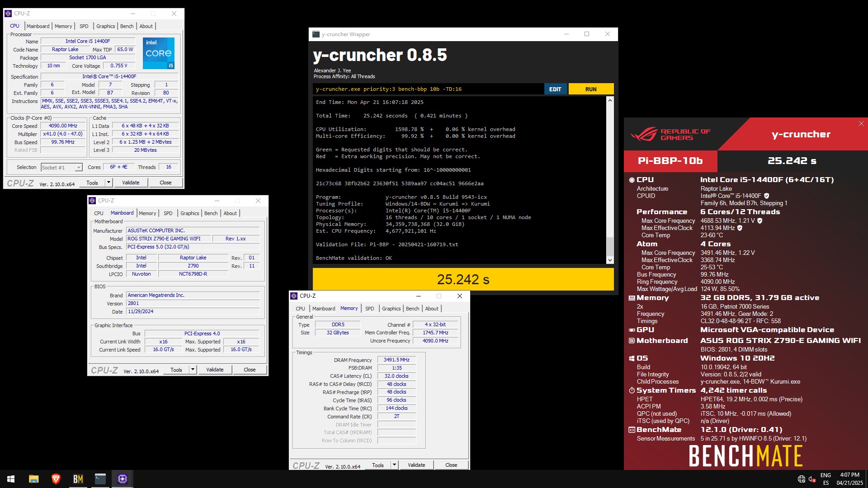Click the ENG ES language indicator
Viewport: 868px width, 488px height.
(x=826, y=479)
